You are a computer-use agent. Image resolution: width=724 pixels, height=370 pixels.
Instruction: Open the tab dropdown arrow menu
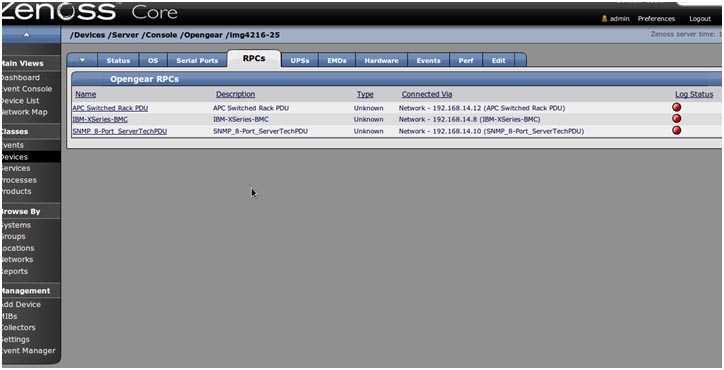point(82,60)
